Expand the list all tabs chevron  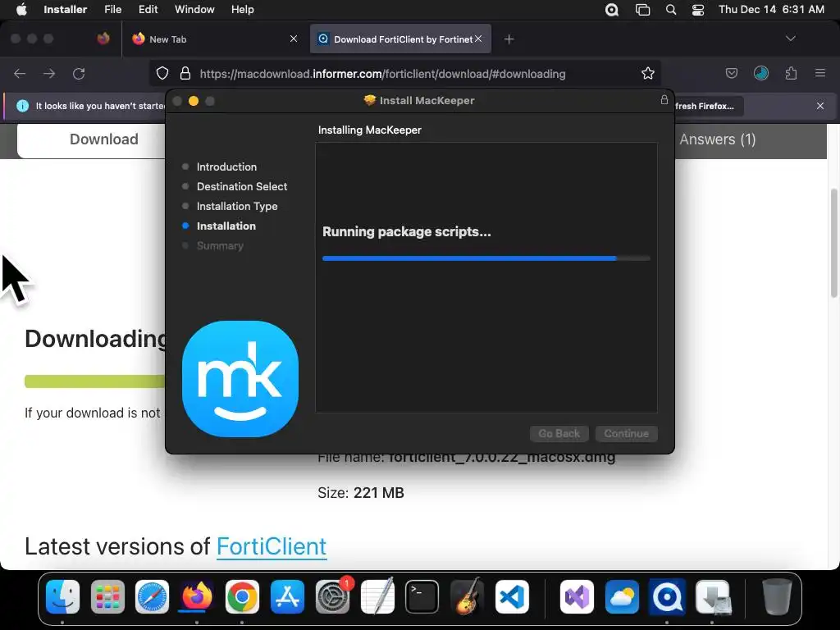pyautogui.click(x=791, y=39)
